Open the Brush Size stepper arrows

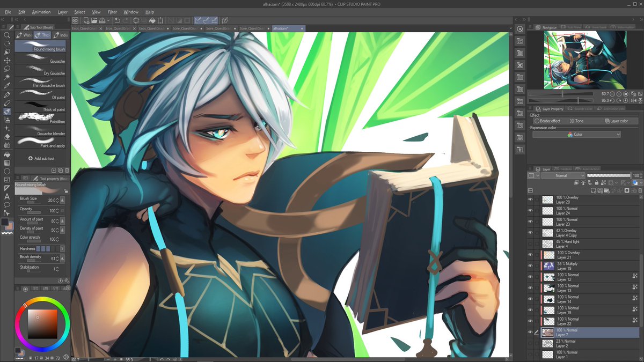[x=57, y=200]
